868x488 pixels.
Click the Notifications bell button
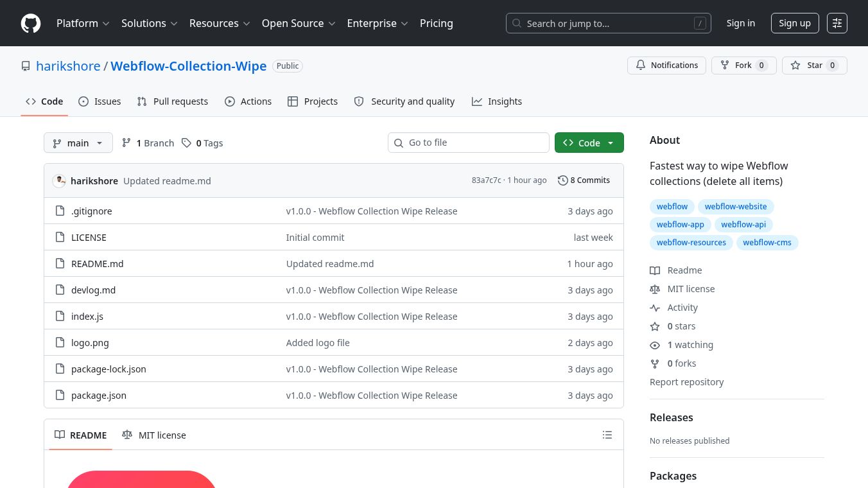(x=666, y=65)
